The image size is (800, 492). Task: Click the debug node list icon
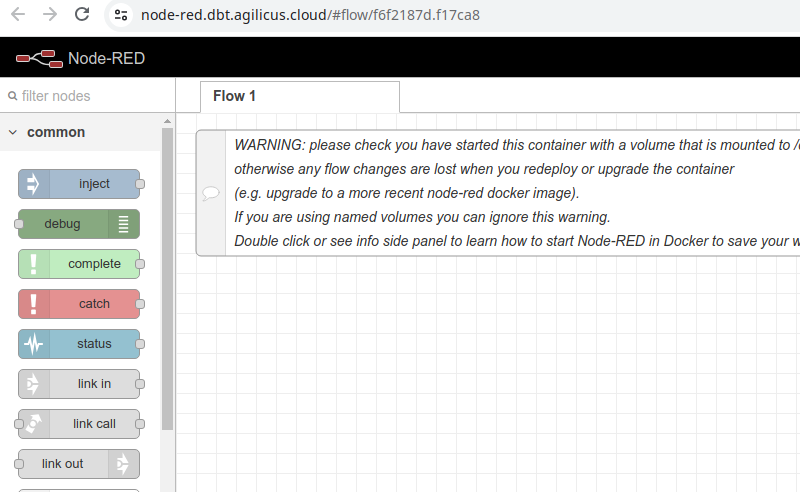123,224
